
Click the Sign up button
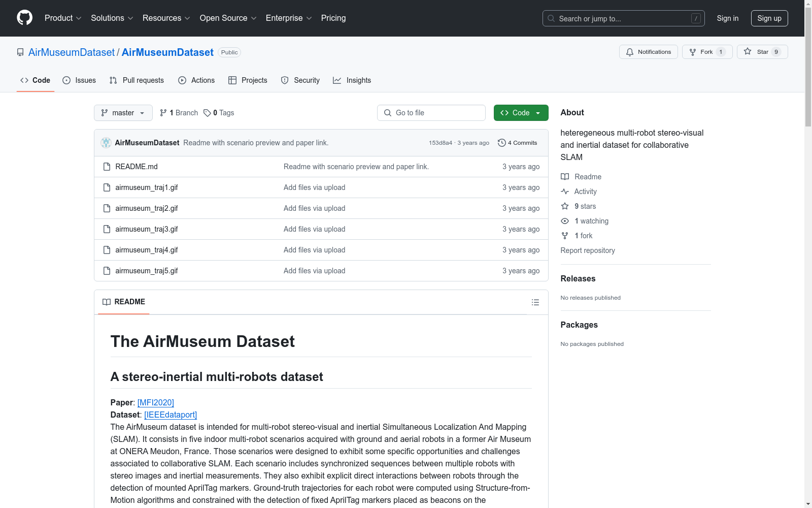[x=769, y=18]
